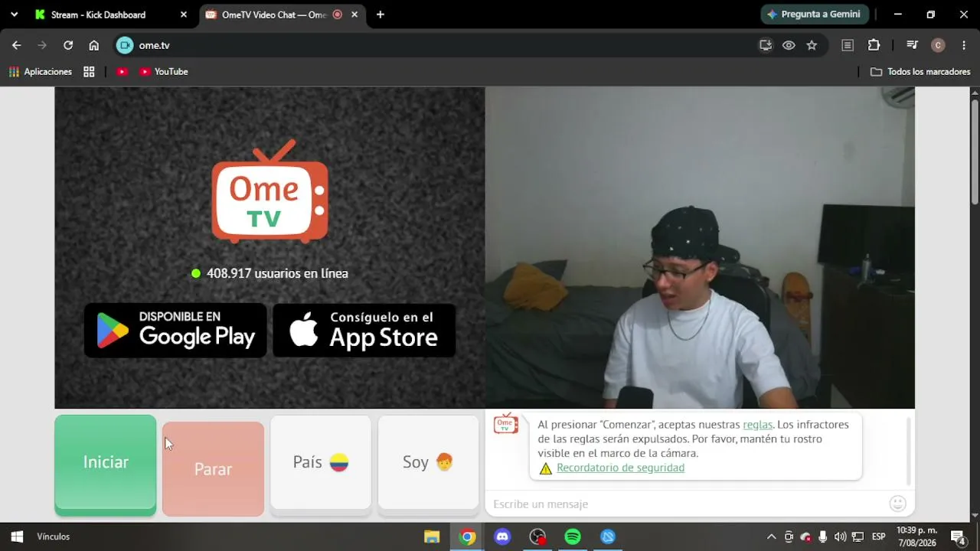The height and width of the screenshot is (551, 980).
Task: Click the 408.917 usuarios en línea counter
Action: click(x=269, y=273)
